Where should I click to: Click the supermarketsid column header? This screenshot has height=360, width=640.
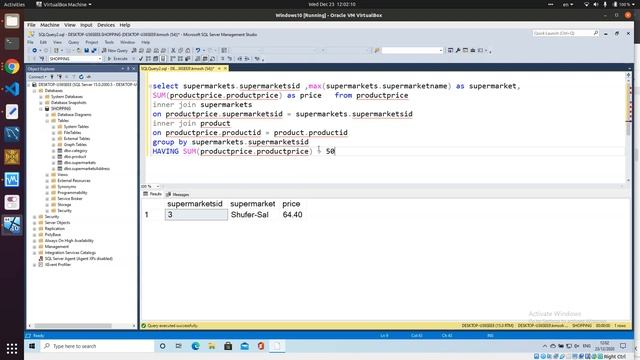195,204
